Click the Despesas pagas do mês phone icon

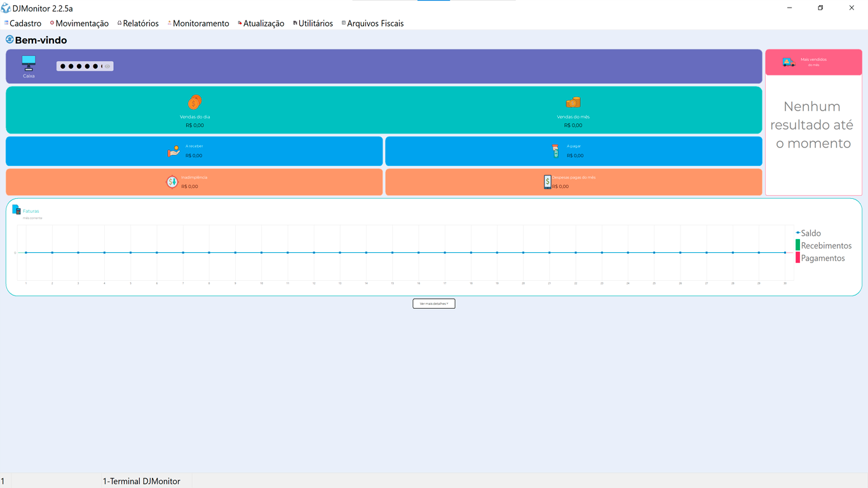tap(547, 182)
